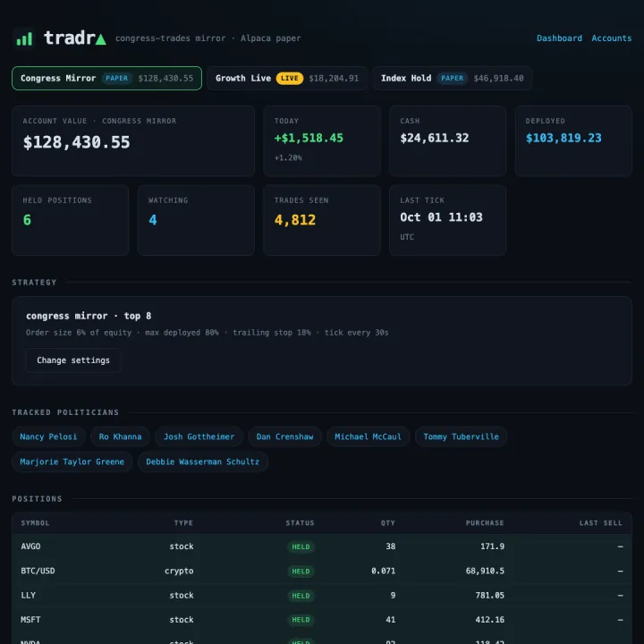Click the AVGO purchase price 171.9
This screenshot has height=644, width=644.
click(492, 547)
